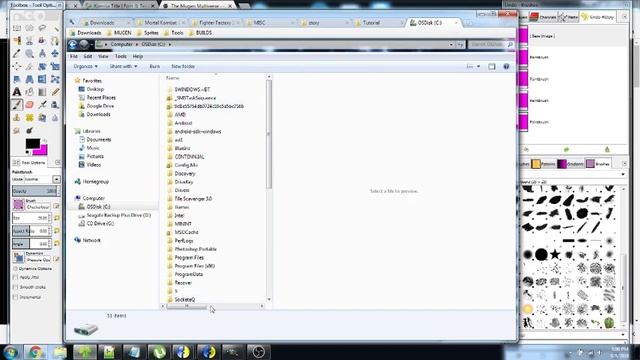Viewport: 640px width, 360px height.
Task: Select the star-shaped brush thumbnail
Action: (x=555, y=254)
